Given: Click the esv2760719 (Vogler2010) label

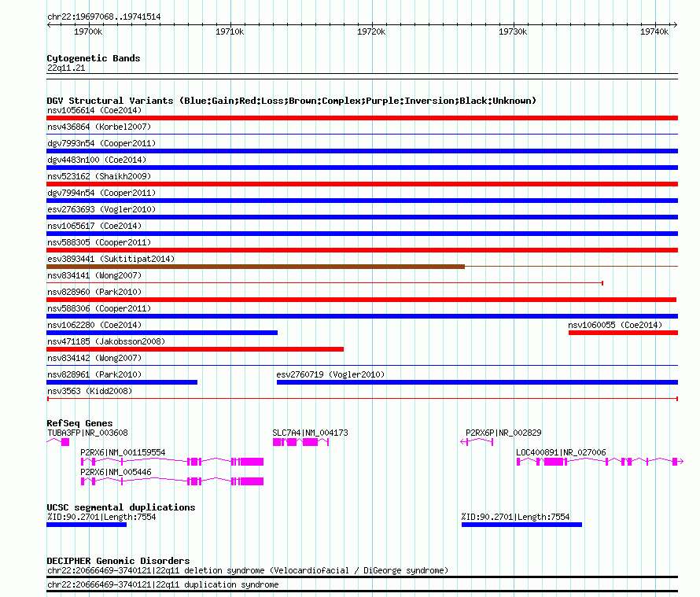Looking at the screenshot, I should pos(330,374).
